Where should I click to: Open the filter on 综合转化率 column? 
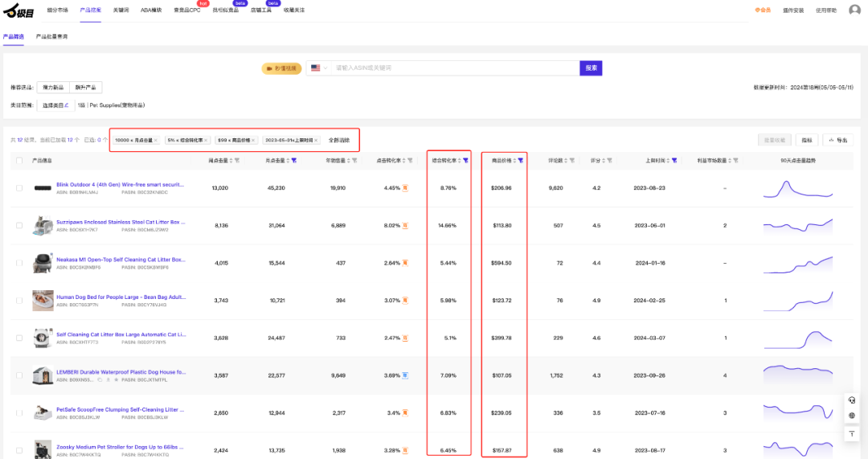tap(465, 161)
